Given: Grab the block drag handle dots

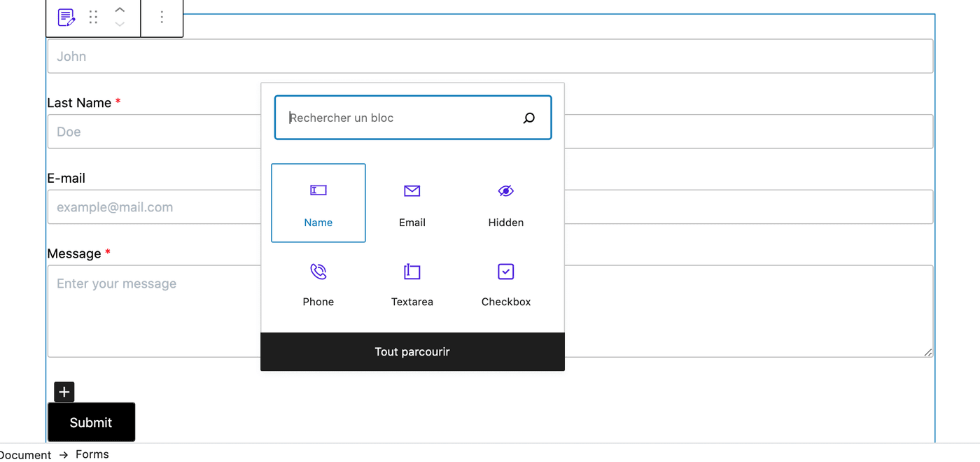Looking at the screenshot, I should [x=93, y=17].
